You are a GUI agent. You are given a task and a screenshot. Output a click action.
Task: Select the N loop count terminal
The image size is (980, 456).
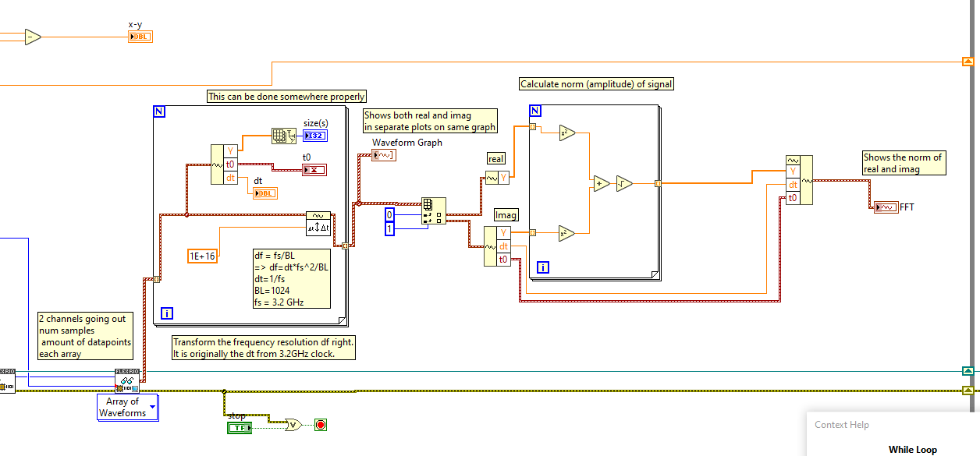click(x=158, y=111)
